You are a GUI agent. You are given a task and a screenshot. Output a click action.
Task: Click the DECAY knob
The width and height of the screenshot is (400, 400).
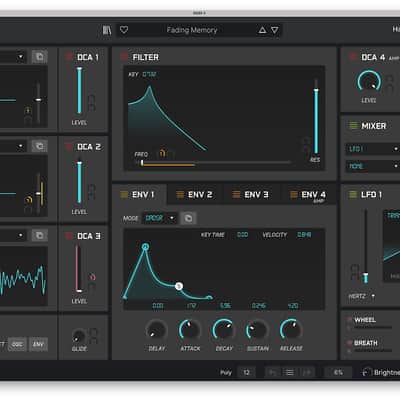(x=224, y=330)
